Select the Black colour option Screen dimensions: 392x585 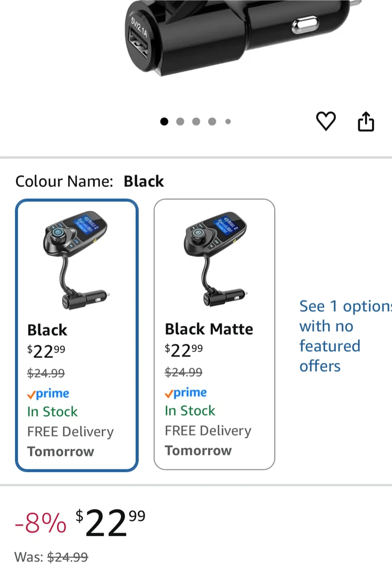77,335
